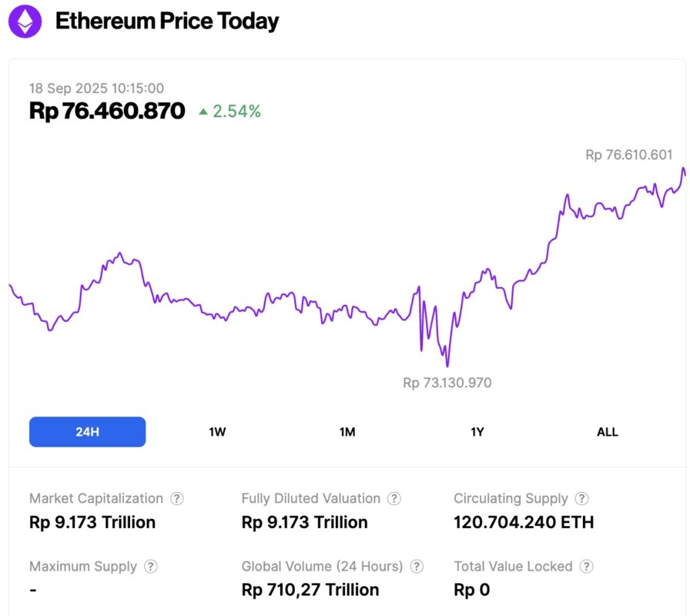Open the Global Volume help tooltip

pyautogui.click(x=417, y=566)
